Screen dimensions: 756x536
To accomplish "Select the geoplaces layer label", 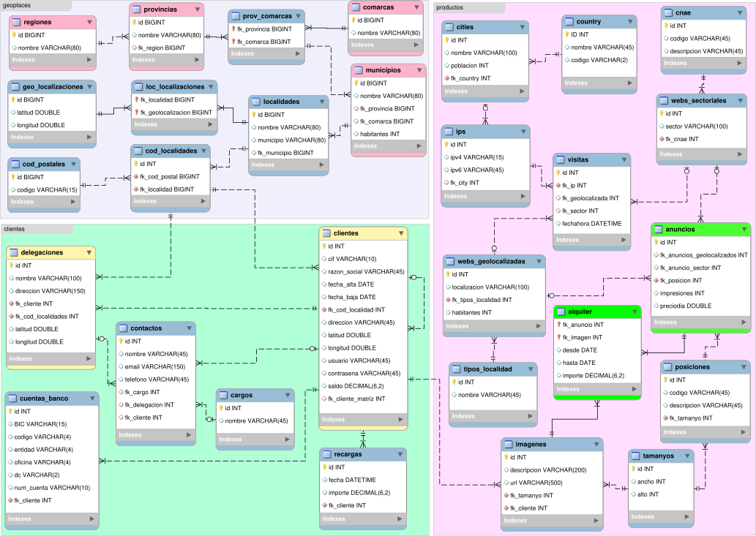I will point(18,5).
